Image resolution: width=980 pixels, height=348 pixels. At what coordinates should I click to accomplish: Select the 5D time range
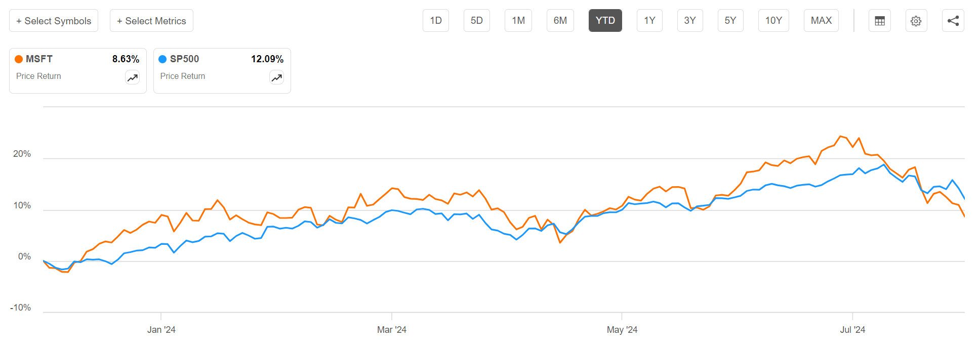476,21
